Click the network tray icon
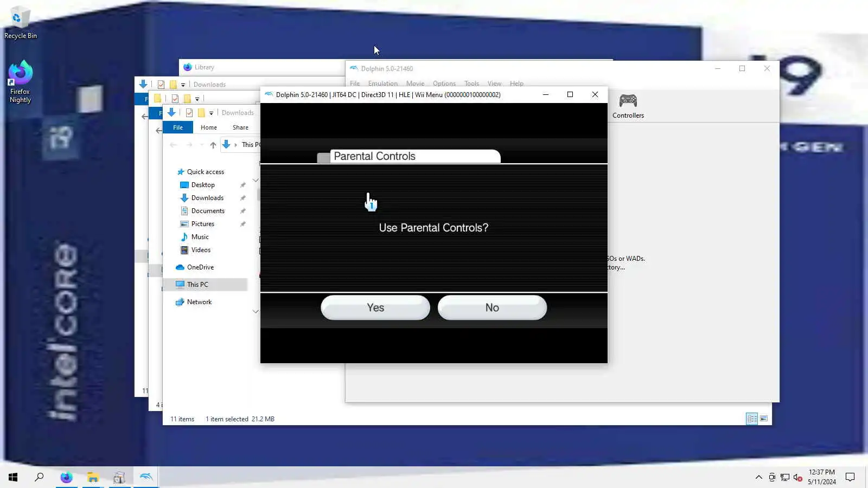The image size is (868, 488). [x=785, y=477]
